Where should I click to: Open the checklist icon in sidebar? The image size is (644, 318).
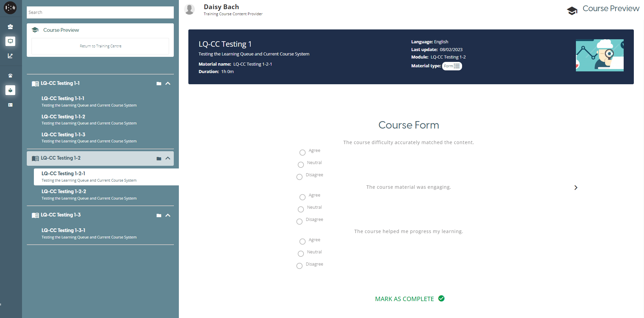pos(11,105)
